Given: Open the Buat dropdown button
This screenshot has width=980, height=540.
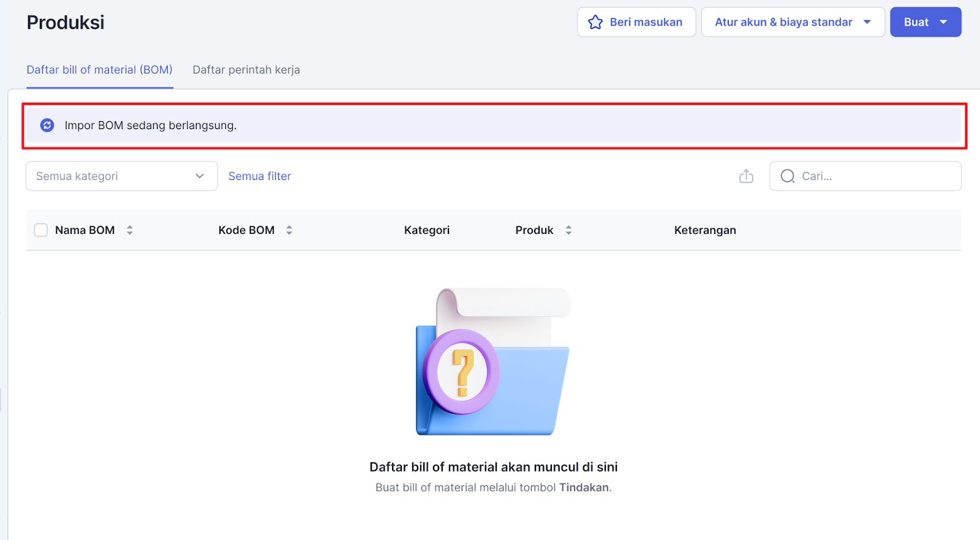Looking at the screenshot, I should pos(925,22).
